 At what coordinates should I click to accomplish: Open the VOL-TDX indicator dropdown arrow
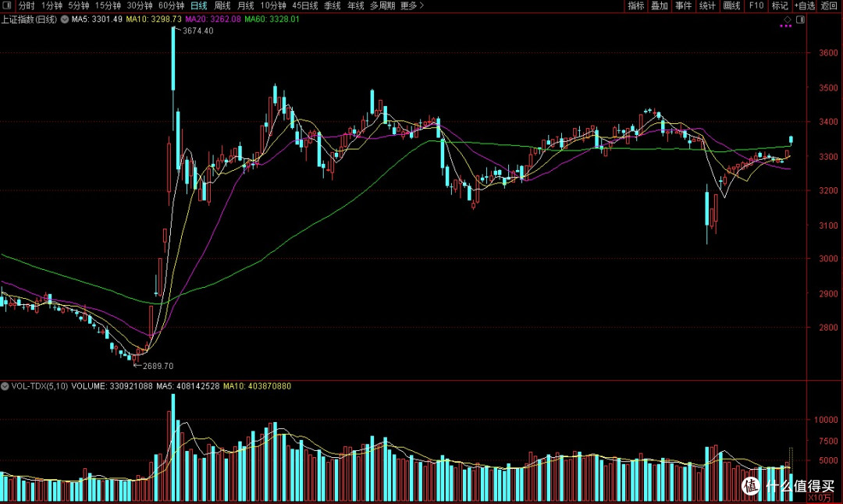tap(5, 386)
